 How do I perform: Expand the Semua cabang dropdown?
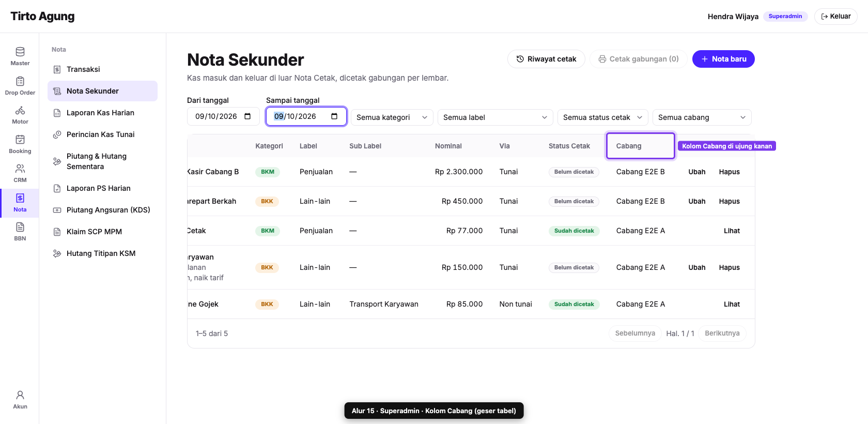pyautogui.click(x=702, y=117)
